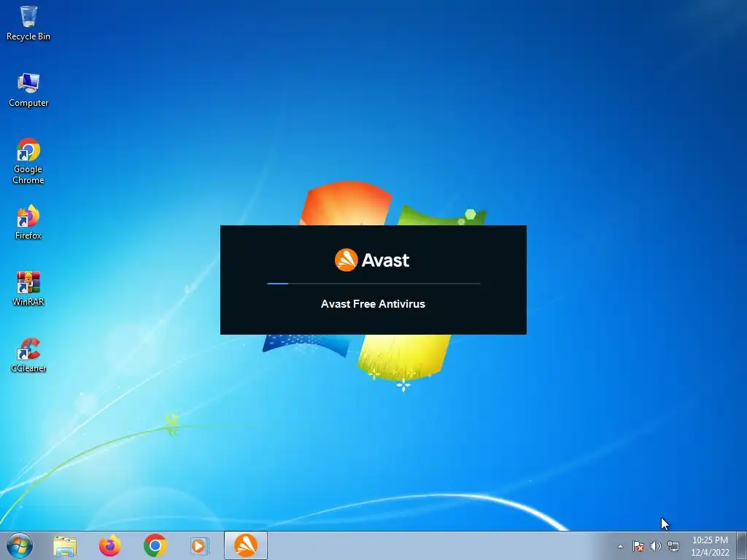Screen dimensions: 747x560
Task: Show hidden system tray icons arrow
Action: pos(620,546)
